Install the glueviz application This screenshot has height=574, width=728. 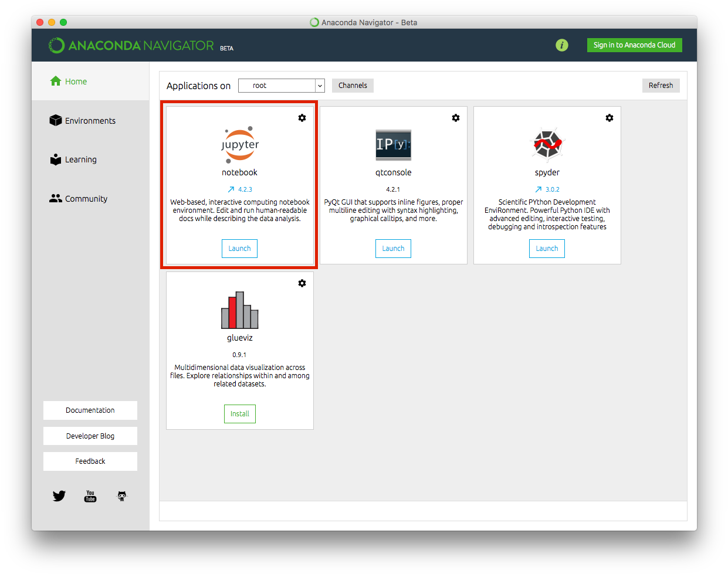[x=240, y=414]
